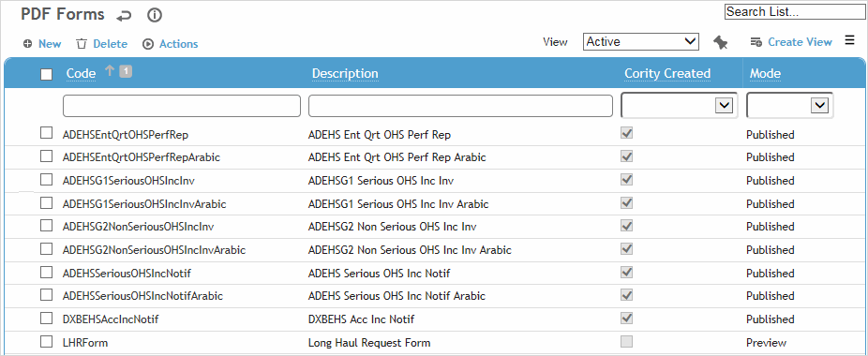This screenshot has height=356, width=868.
Task: Select the LHRForm row checkbox
Action: click(47, 342)
